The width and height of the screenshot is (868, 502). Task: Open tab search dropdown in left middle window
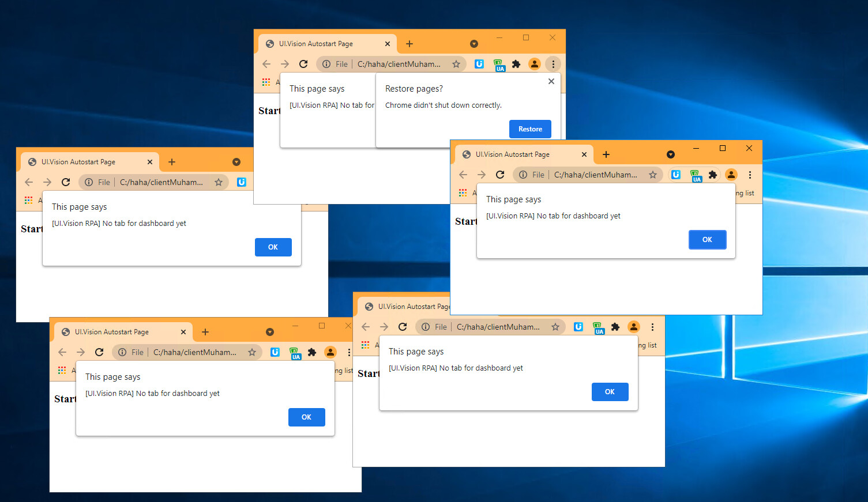[236, 162]
